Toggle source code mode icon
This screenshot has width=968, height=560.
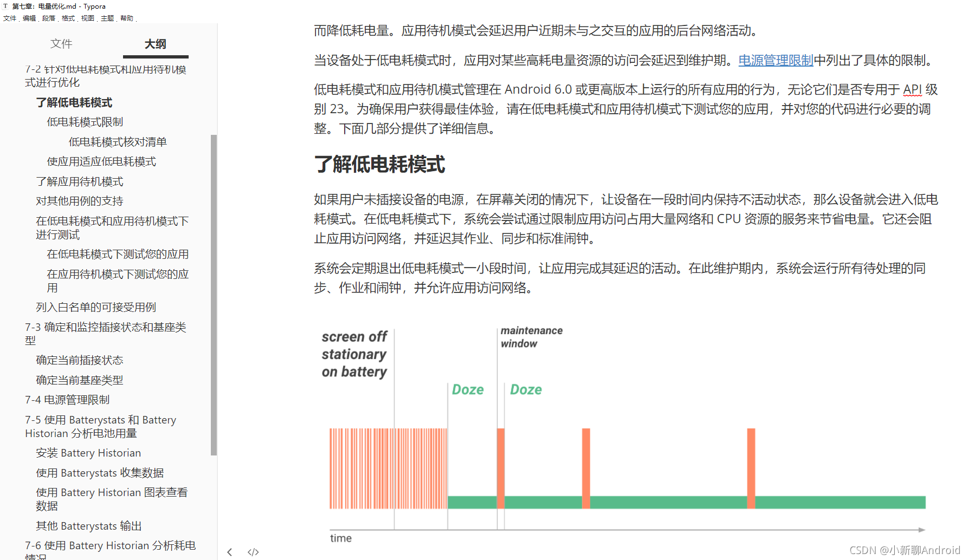point(253,552)
